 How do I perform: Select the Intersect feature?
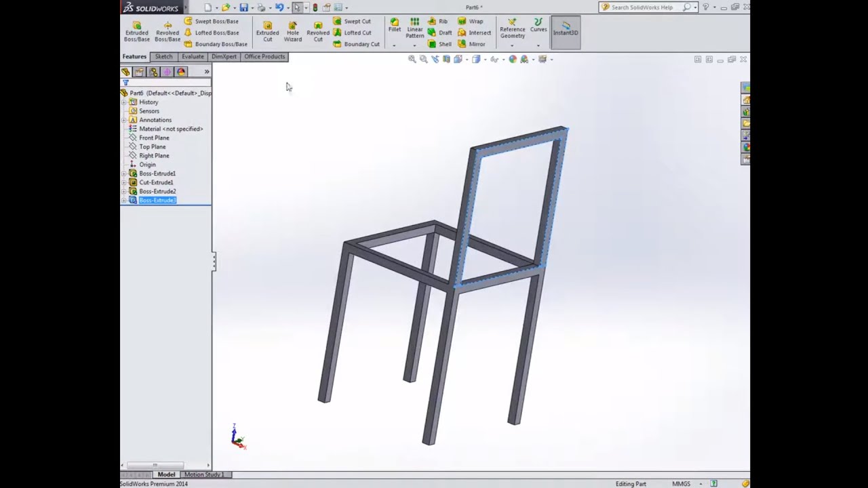coord(474,33)
